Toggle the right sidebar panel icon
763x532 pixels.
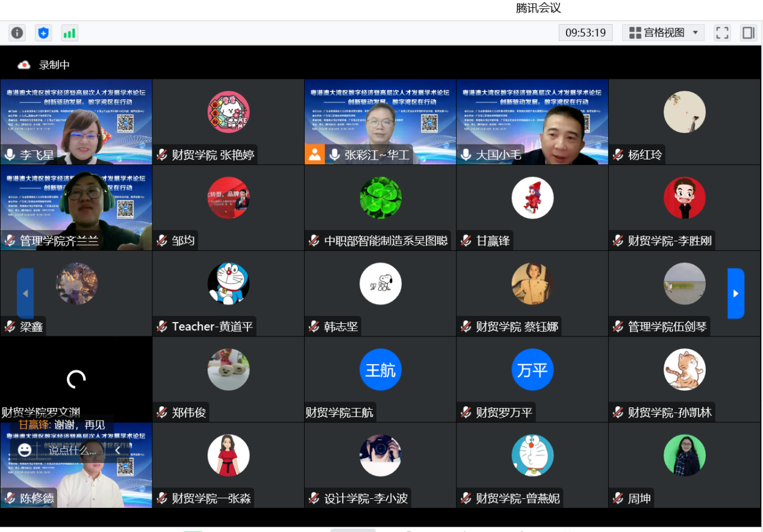point(749,32)
